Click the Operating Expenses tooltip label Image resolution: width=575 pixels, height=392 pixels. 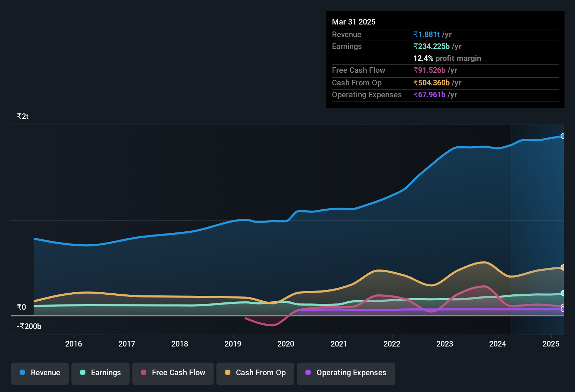coord(367,94)
